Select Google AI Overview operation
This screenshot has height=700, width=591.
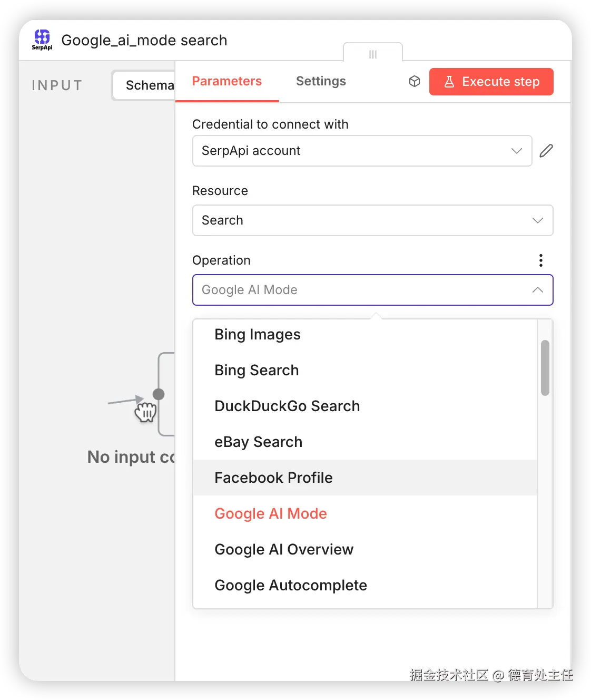tap(284, 550)
